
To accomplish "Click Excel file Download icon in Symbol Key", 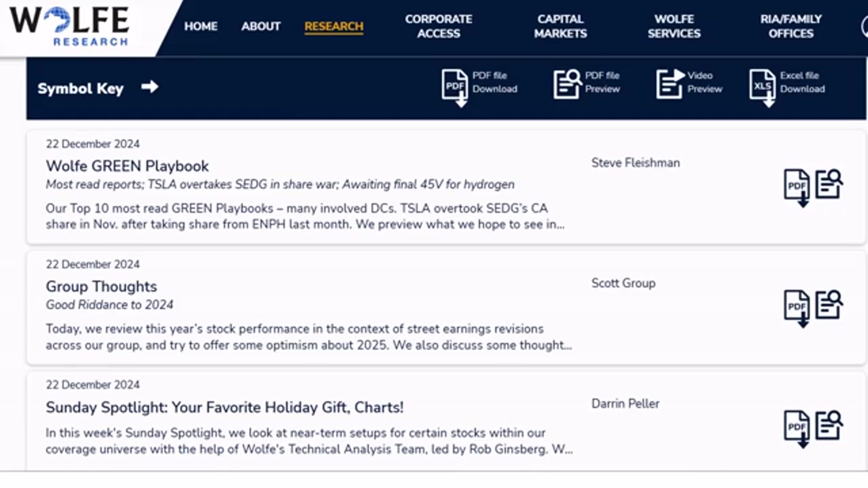I will [x=763, y=88].
